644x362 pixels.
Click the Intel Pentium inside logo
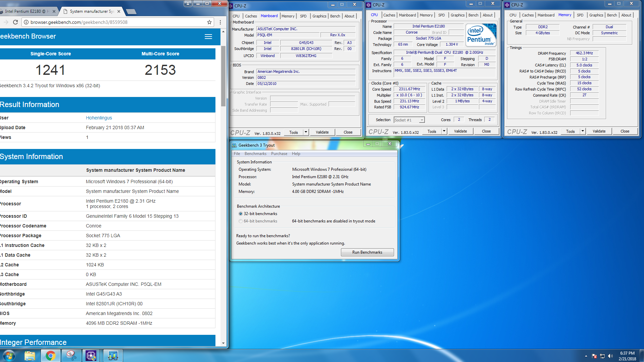pyautogui.click(x=481, y=35)
